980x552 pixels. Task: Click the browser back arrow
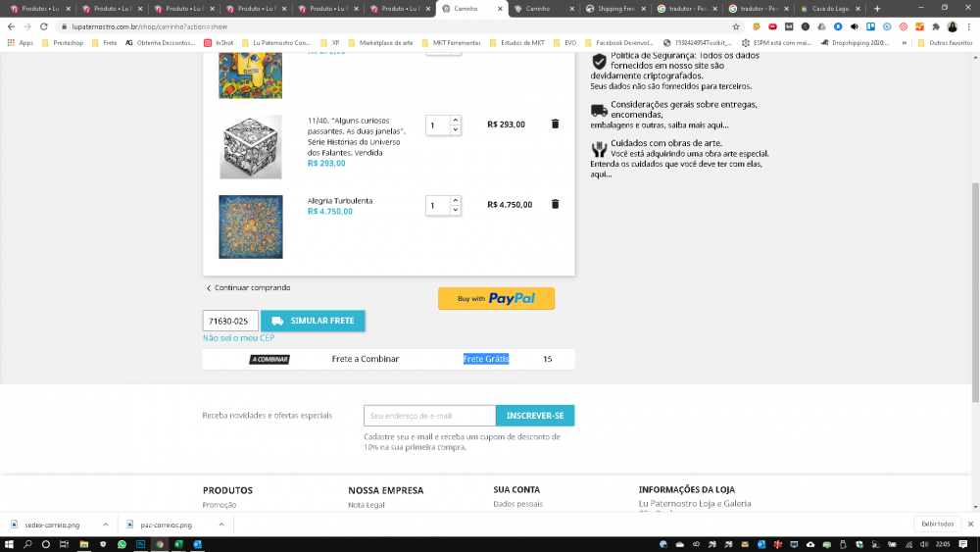click(11, 26)
